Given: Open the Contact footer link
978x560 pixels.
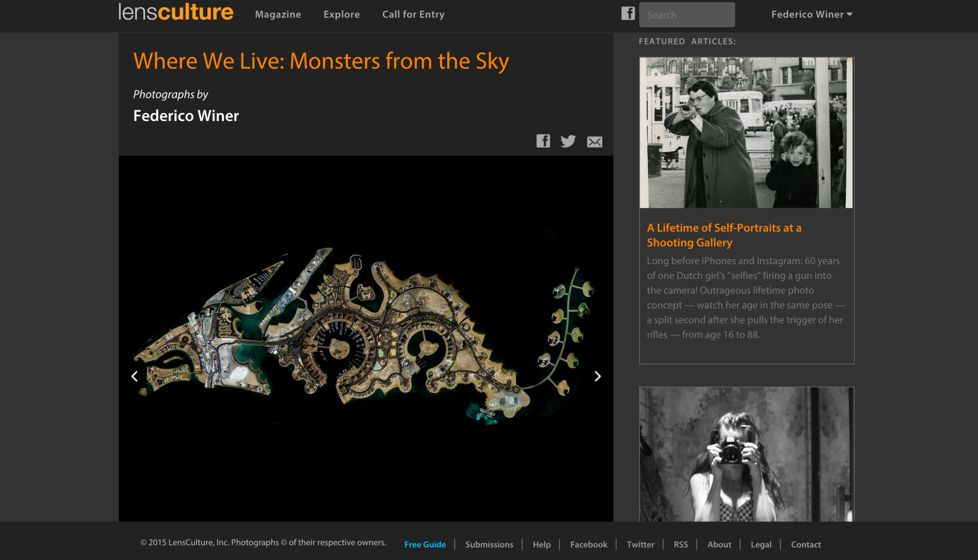Looking at the screenshot, I should [806, 544].
